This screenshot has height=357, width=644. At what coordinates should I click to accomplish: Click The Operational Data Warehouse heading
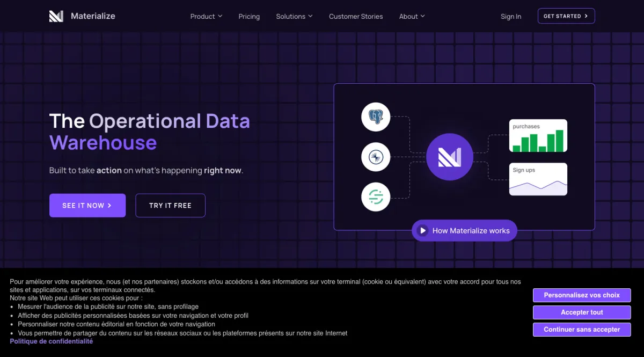pyautogui.click(x=150, y=132)
